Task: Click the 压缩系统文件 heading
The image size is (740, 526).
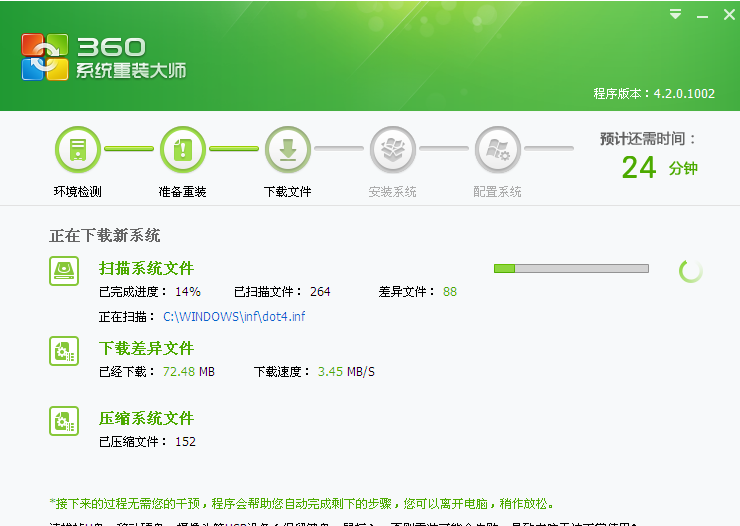Action: [146, 418]
